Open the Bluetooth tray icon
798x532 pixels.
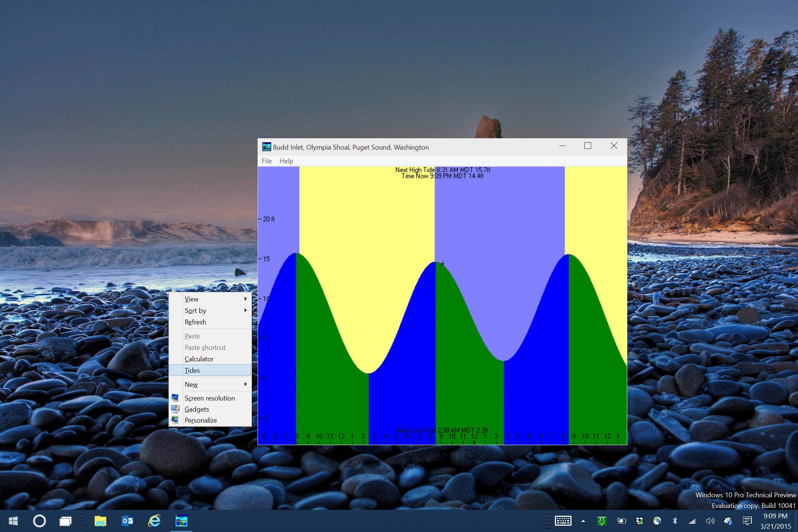coord(675,521)
